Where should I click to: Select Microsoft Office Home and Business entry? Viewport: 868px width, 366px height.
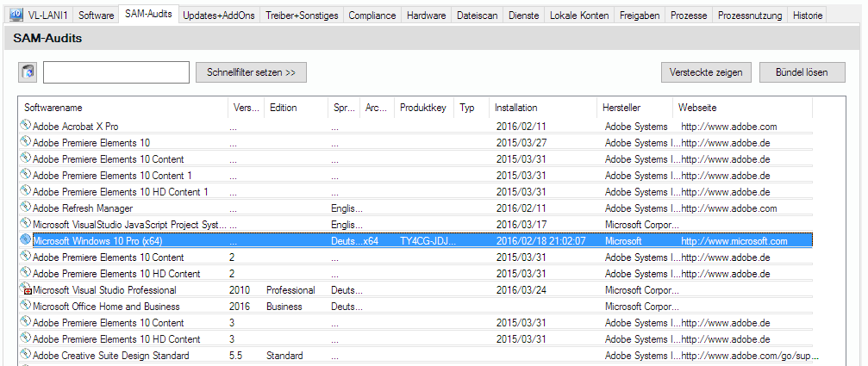tap(416, 307)
